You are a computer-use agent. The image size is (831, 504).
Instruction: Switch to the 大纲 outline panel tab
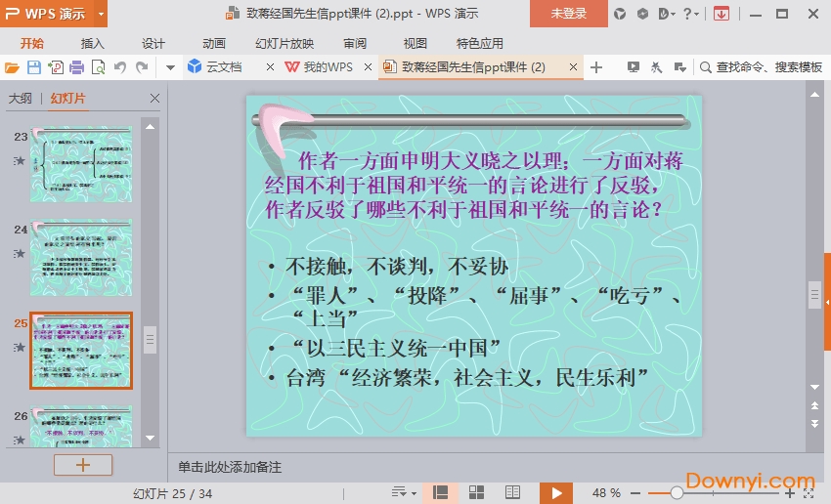pos(21,98)
